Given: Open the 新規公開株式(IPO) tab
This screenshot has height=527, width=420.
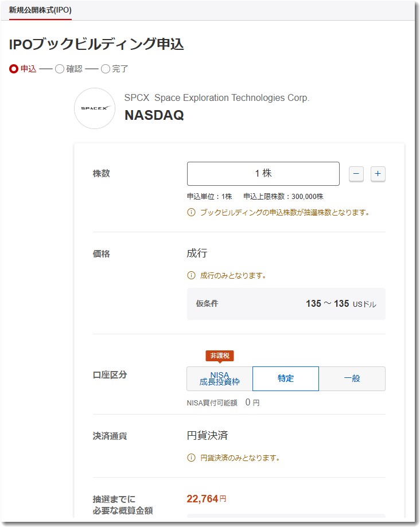Looking at the screenshot, I should [x=40, y=10].
